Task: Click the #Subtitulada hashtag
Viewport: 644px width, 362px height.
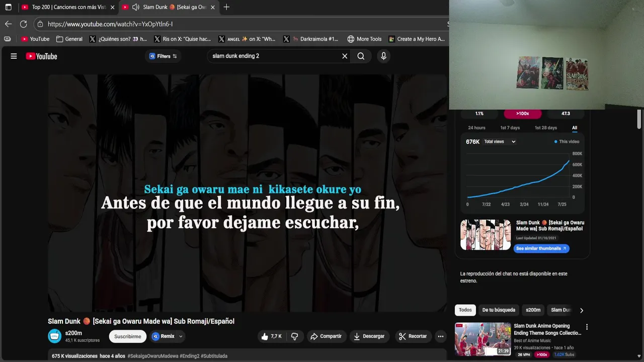Action: pos(214,356)
